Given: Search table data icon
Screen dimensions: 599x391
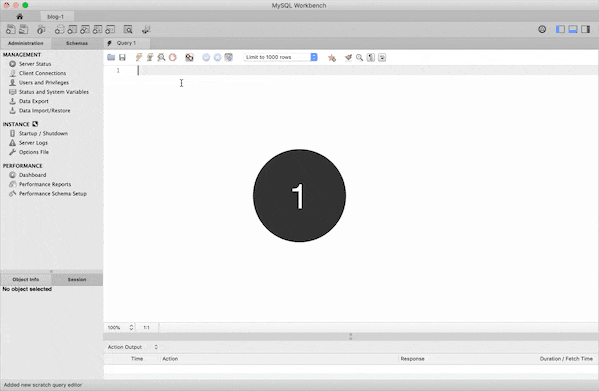Looking at the screenshot, I should [128, 29].
